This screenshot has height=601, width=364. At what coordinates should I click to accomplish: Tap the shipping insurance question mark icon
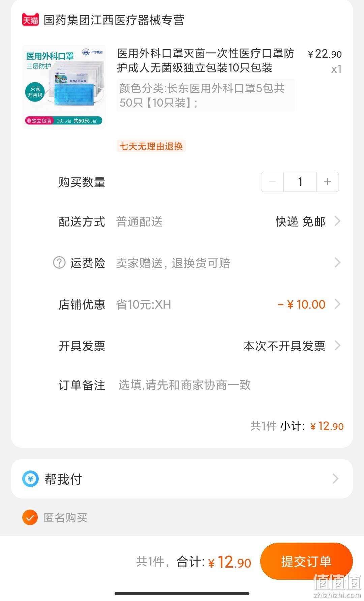(x=59, y=262)
